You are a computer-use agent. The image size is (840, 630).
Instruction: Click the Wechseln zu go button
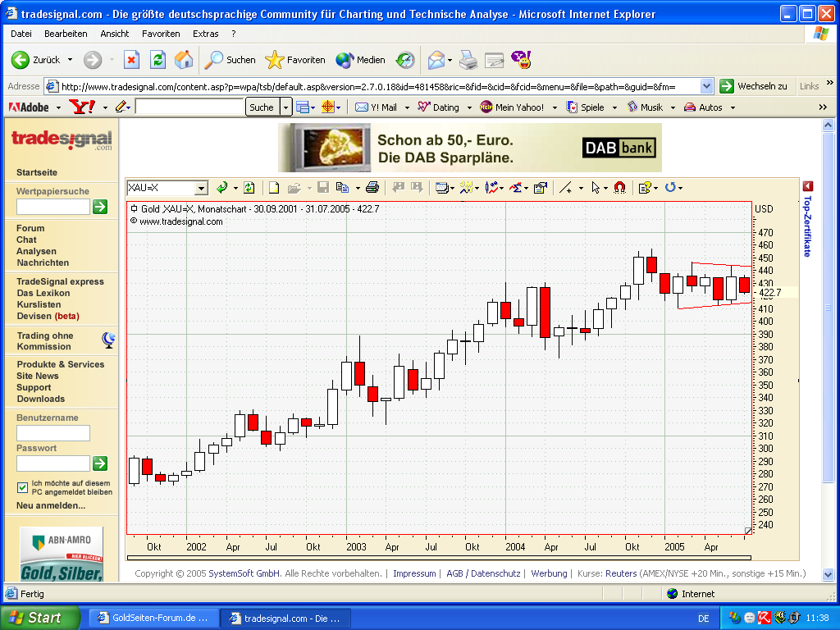753,86
